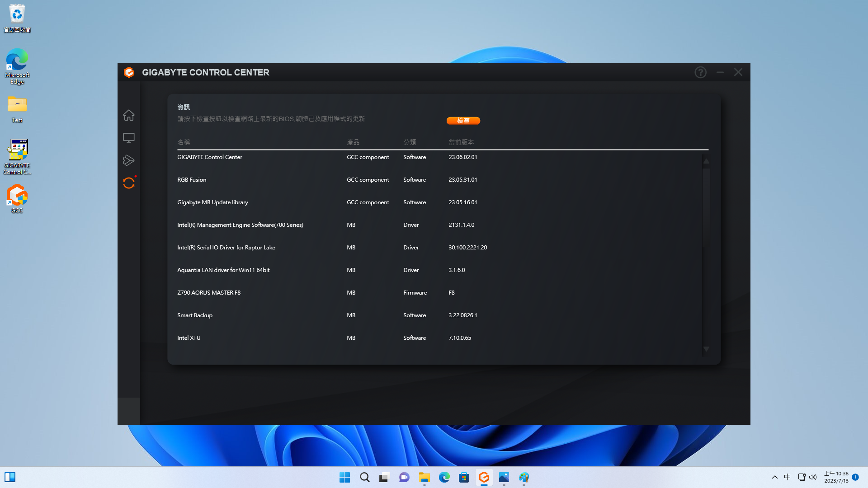The width and height of the screenshot is (868, 488).
Task: Select Intel(R) Management Engine Software row
Action: (439, 225)
